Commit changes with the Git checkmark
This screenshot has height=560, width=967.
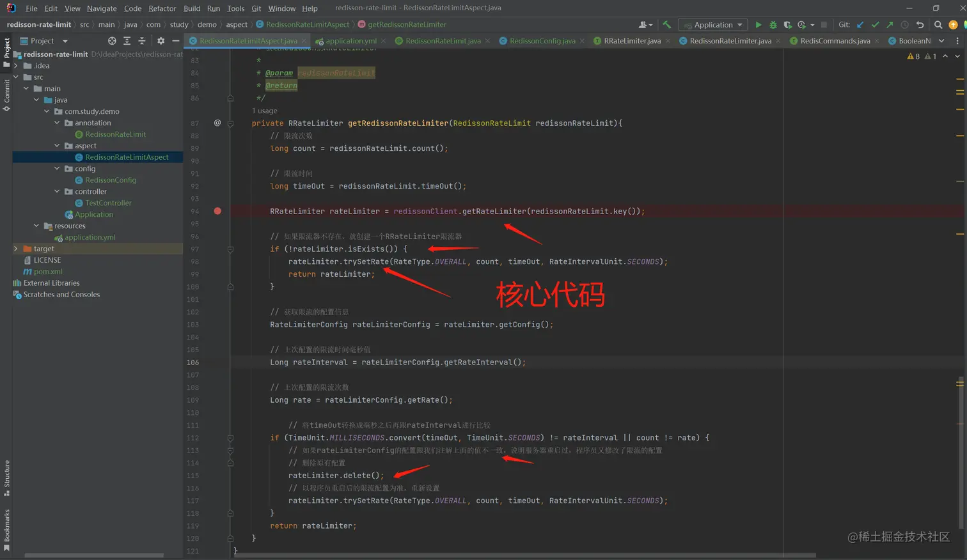[875, 25]
